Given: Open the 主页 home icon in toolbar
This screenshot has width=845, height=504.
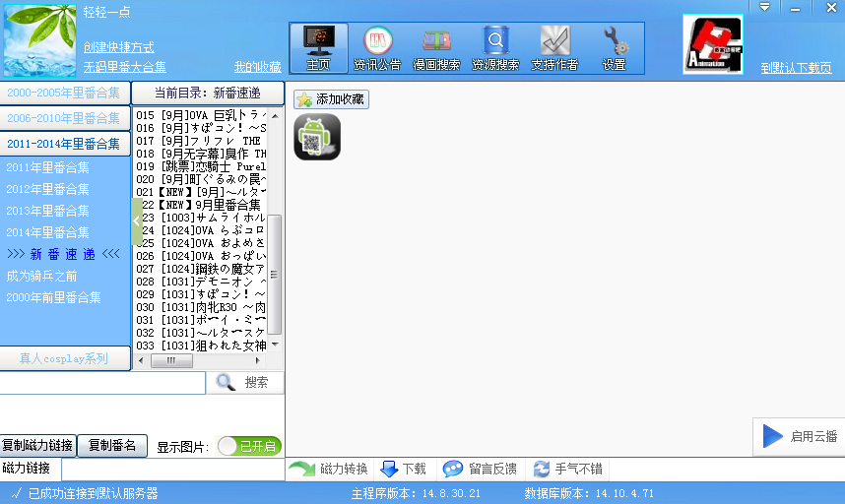Looking at the screenshot, I should click(x=318, y=48).
